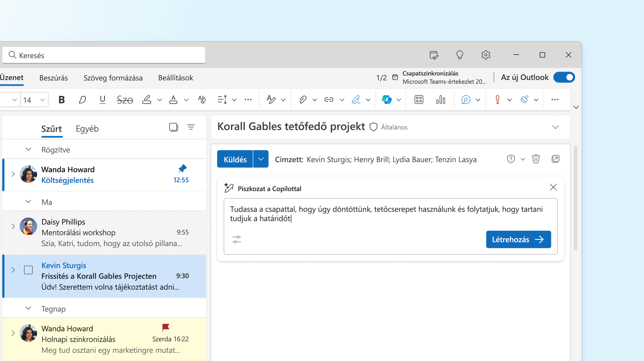Open overflow menu at toolbar end
The width and height of the screenshot is (644, 361).
[555, 100]
